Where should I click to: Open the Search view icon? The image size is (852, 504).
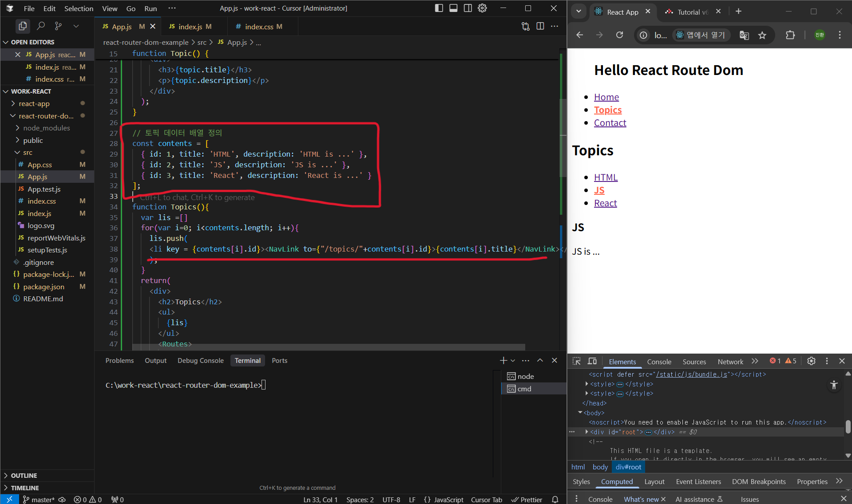41,26
